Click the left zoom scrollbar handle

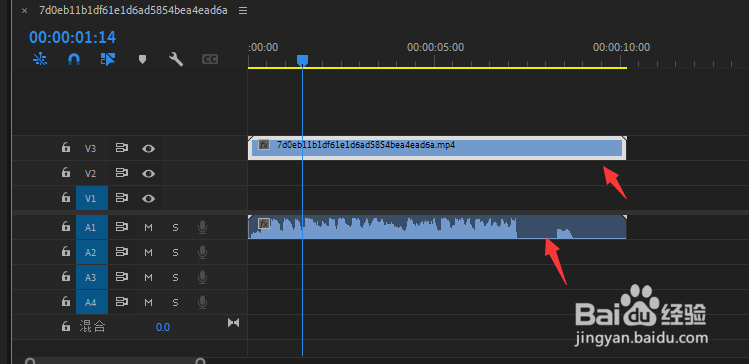[x=30, y=362]
